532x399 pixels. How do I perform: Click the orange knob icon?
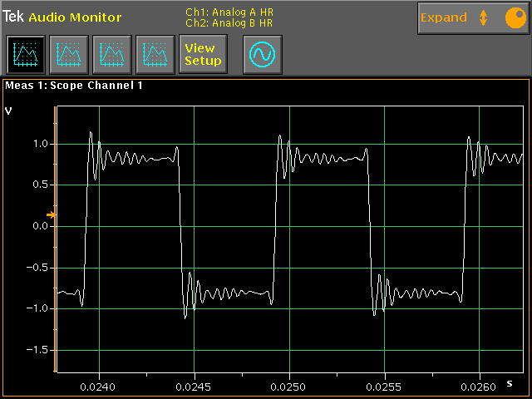click(x=512, y=17)
